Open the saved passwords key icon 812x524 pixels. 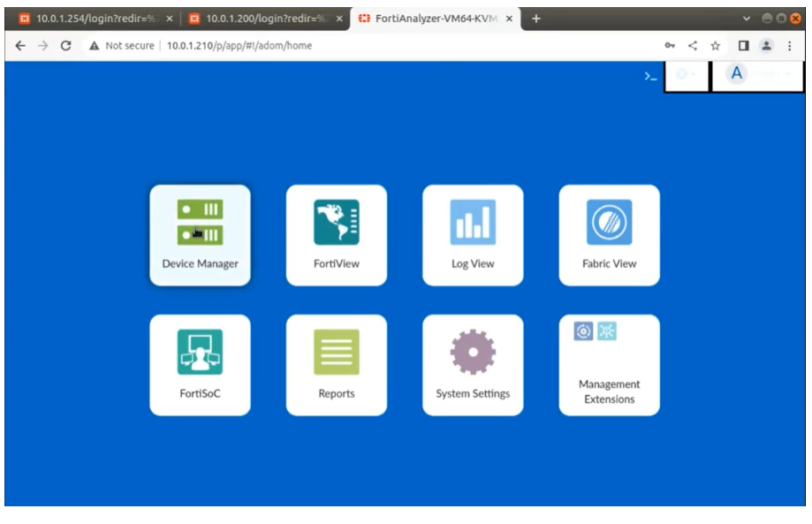coord(670,46)
